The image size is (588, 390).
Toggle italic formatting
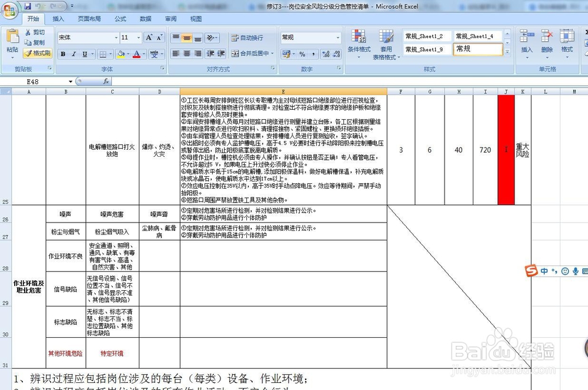tap(74, 54)
